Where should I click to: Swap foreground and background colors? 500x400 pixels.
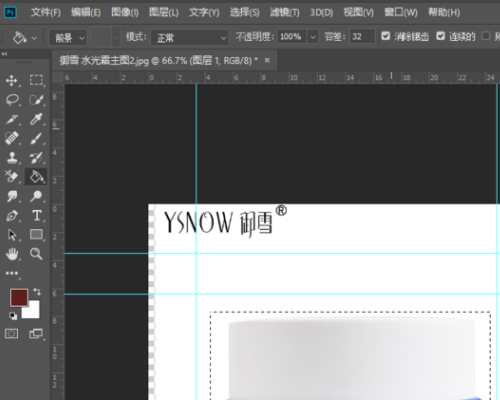[37, 292]
